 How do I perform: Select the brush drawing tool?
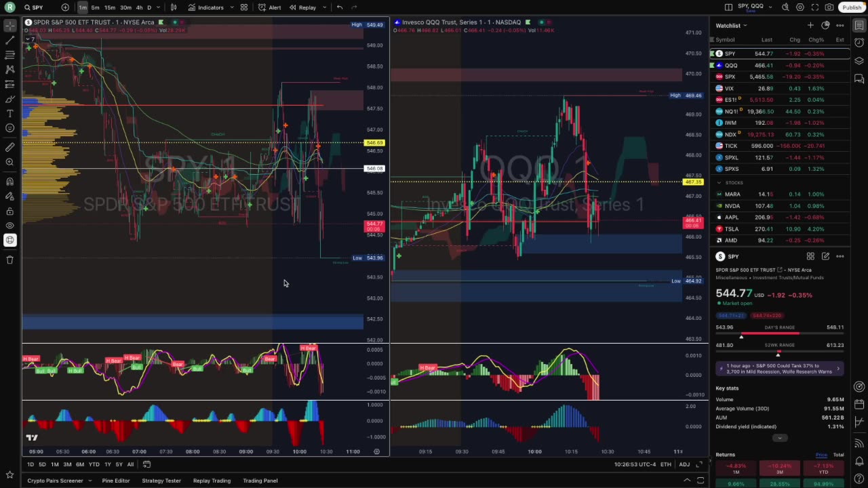9,99
